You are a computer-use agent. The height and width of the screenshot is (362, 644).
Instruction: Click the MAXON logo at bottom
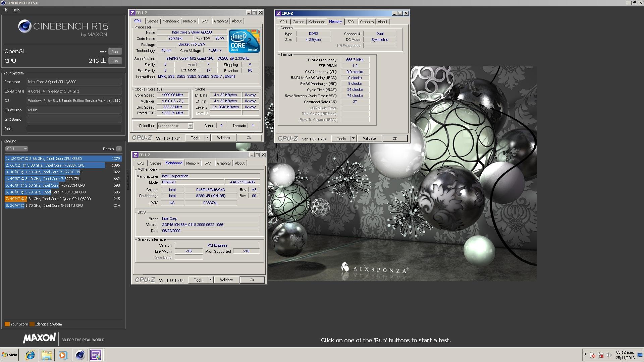(x=39, y=338)
